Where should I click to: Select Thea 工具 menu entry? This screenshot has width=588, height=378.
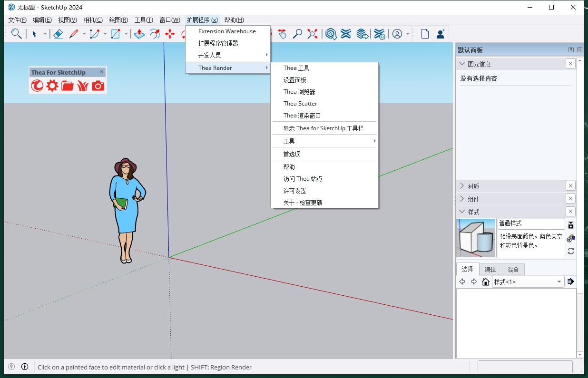pos(324,68)
